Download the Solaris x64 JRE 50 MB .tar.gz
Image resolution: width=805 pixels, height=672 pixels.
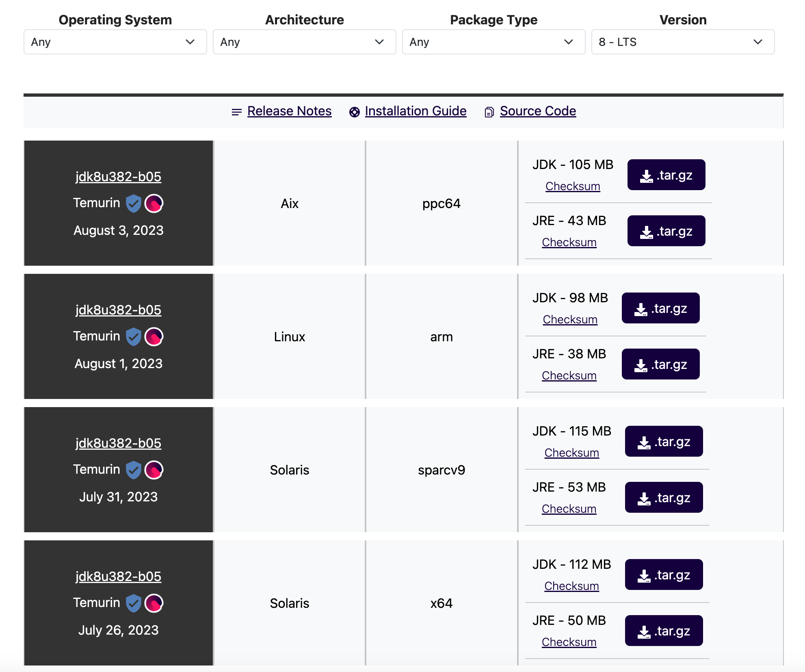664,631
